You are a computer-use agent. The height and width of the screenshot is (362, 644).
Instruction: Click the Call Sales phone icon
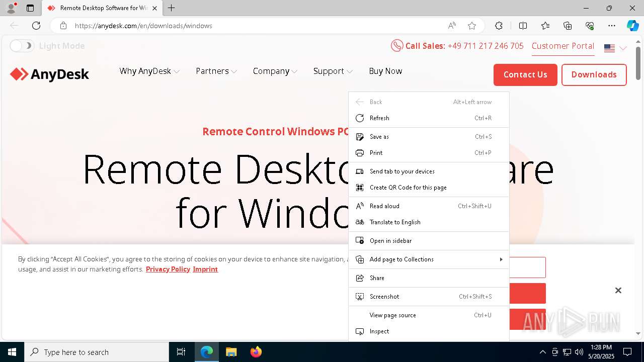coord(397,46)
